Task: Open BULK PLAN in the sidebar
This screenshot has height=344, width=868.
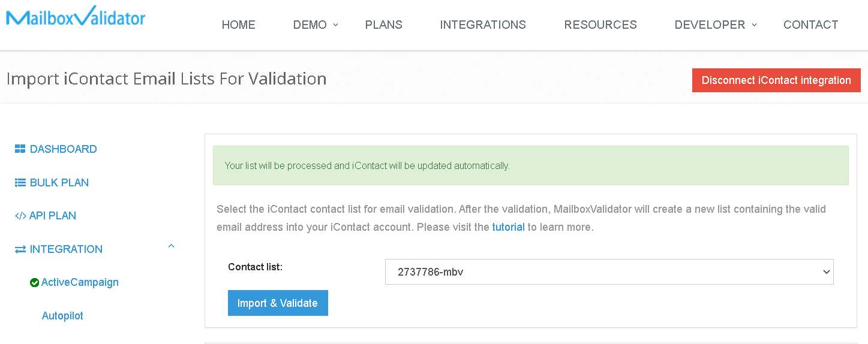Action: coord(59,183)
